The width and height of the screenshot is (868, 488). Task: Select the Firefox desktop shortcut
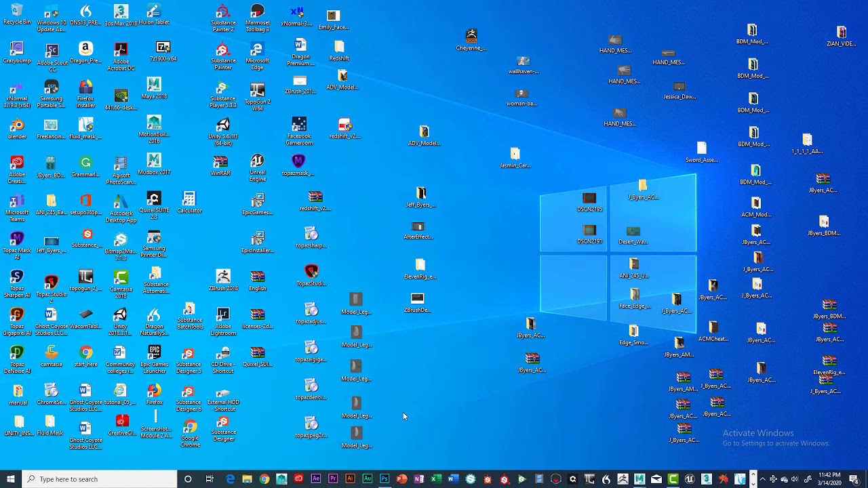[x=154, y=394]
